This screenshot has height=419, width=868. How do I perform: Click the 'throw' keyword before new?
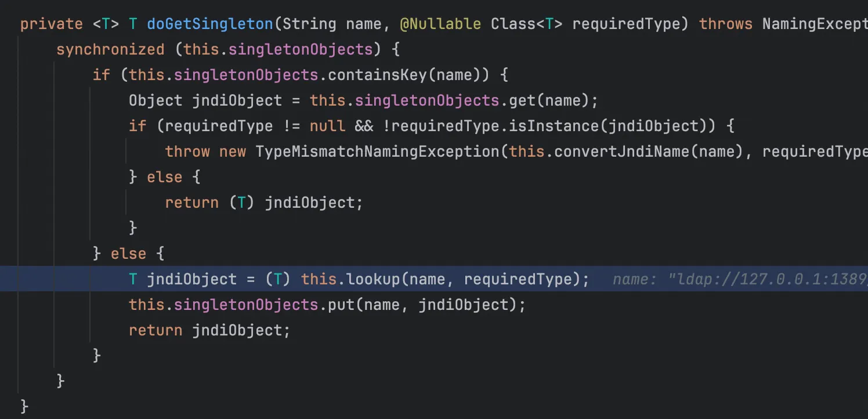pyautogui.click(x=187, y=151)
